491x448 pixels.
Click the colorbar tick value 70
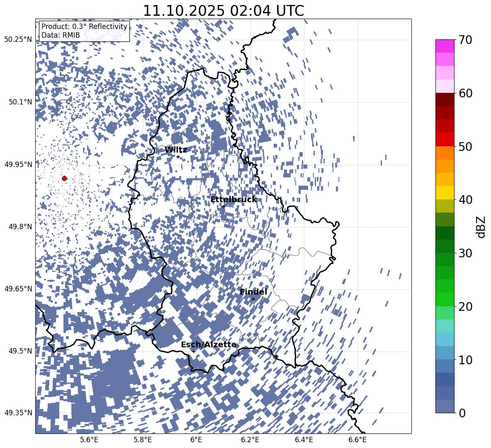[465, 40]
